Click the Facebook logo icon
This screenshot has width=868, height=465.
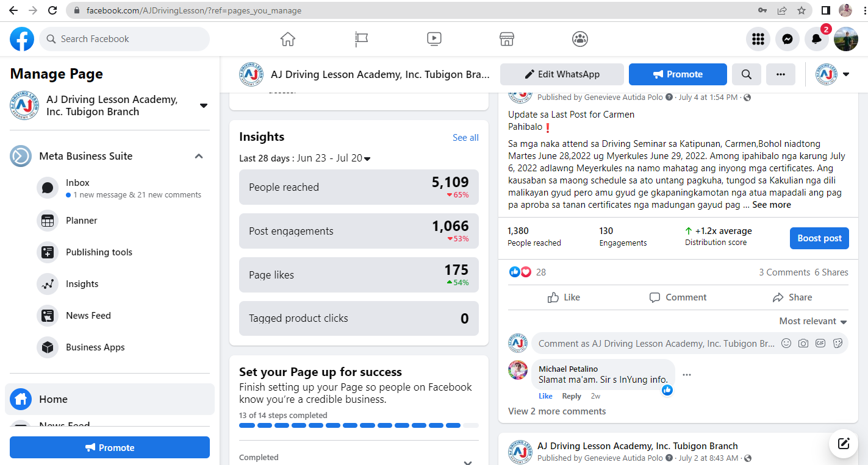coord(22,39)
